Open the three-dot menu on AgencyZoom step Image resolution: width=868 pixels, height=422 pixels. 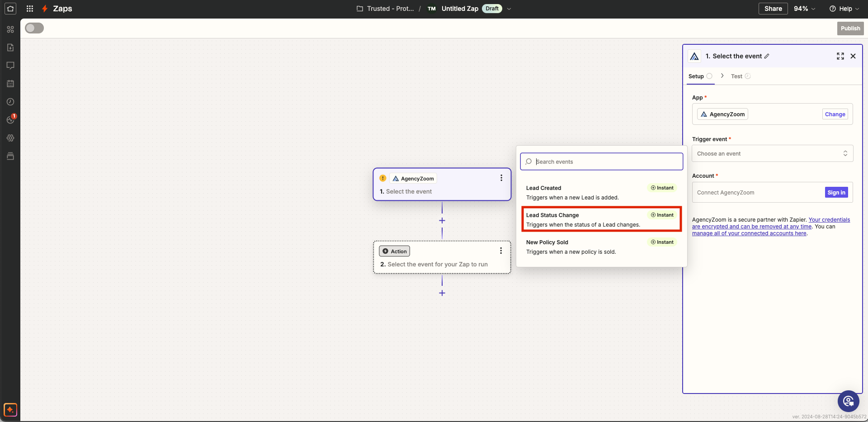501,178
